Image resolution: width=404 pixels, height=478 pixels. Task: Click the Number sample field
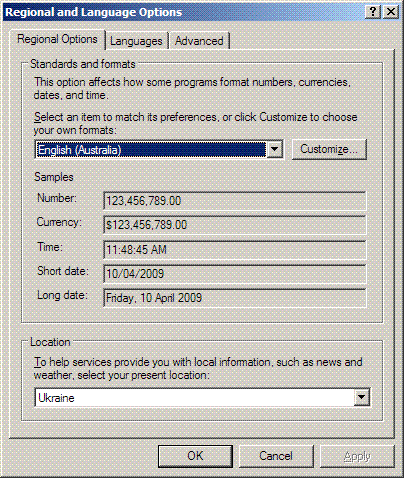click(235, 201)
